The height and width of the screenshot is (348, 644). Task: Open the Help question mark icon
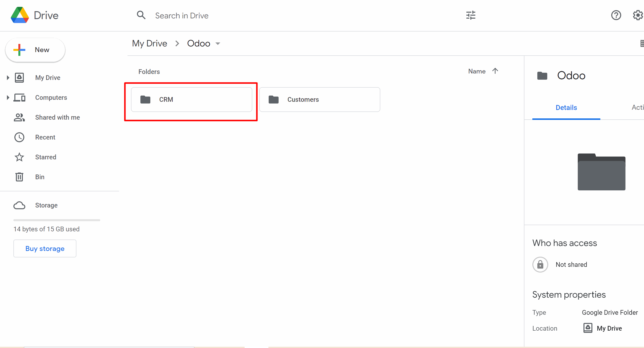pos(616,15)
